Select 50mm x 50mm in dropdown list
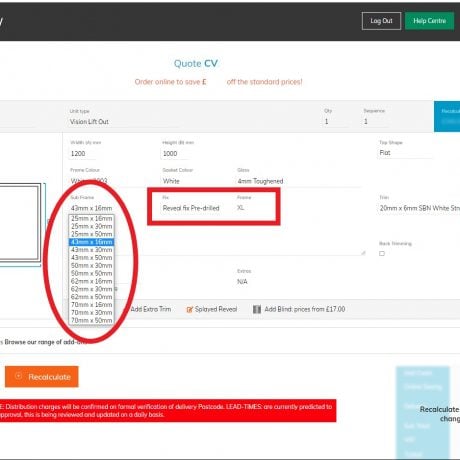The image size is (460, 460). (x=91, y=273)
